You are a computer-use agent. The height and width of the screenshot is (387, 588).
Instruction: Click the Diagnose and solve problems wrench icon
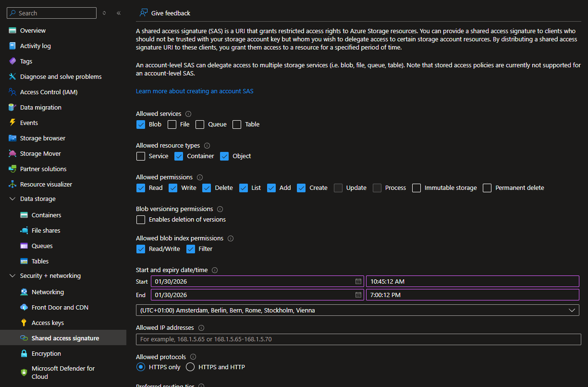12,76
